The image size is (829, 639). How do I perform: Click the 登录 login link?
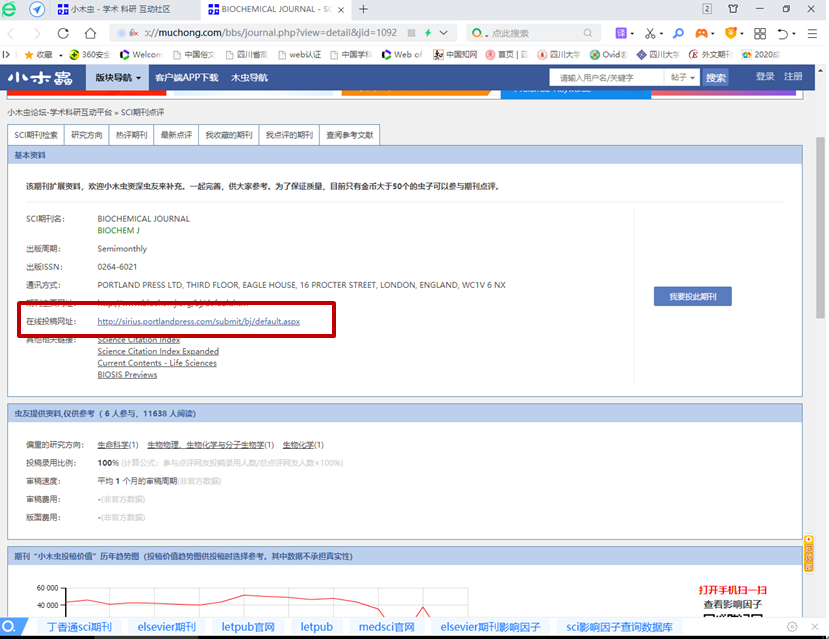(765, 77)
